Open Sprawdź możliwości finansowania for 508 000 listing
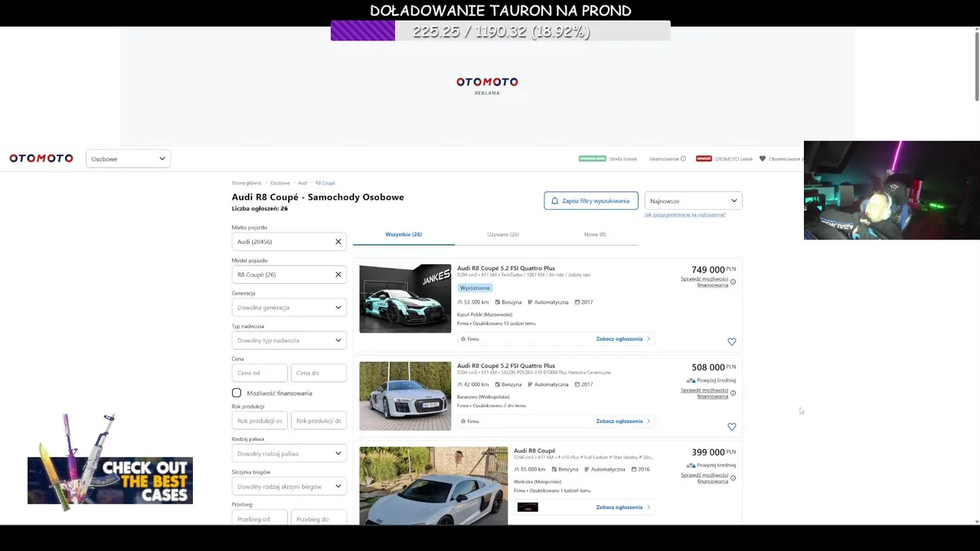The width and height of the screenshot is (980, 551). click(x=704, y=393)
